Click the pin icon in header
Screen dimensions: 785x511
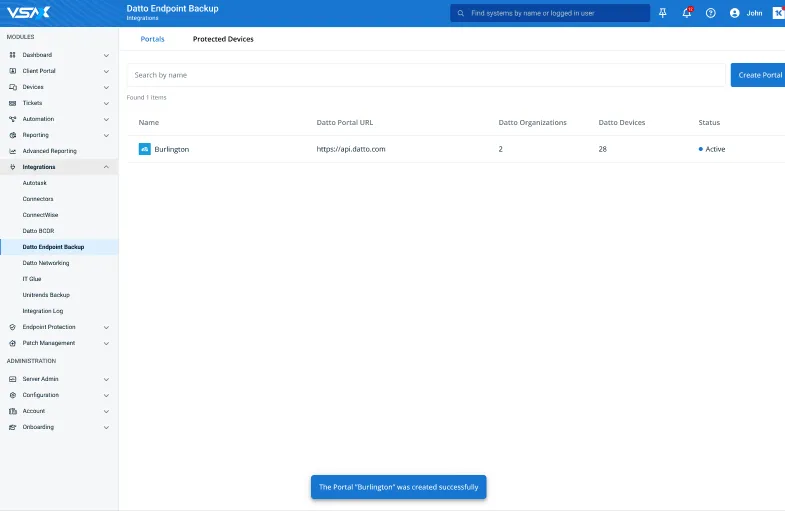tap(662, 13)
